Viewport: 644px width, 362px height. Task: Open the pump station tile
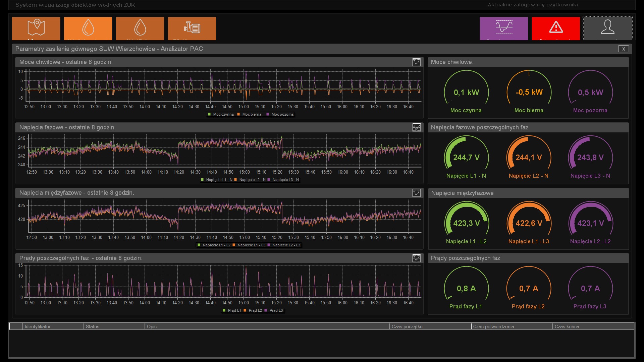click(x=192, y=28)
